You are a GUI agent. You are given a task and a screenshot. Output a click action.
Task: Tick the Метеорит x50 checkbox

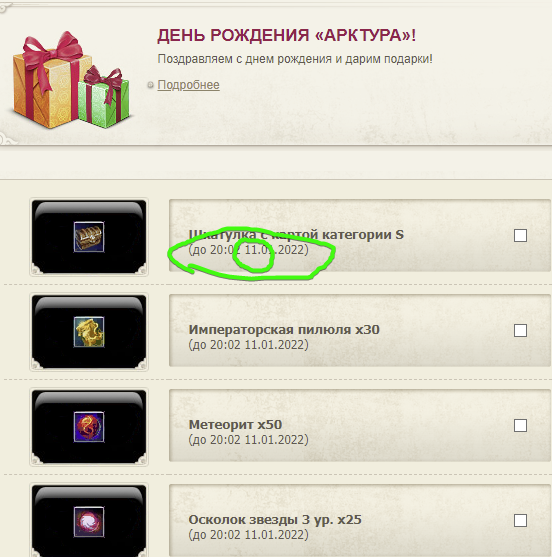click(520, 425)
